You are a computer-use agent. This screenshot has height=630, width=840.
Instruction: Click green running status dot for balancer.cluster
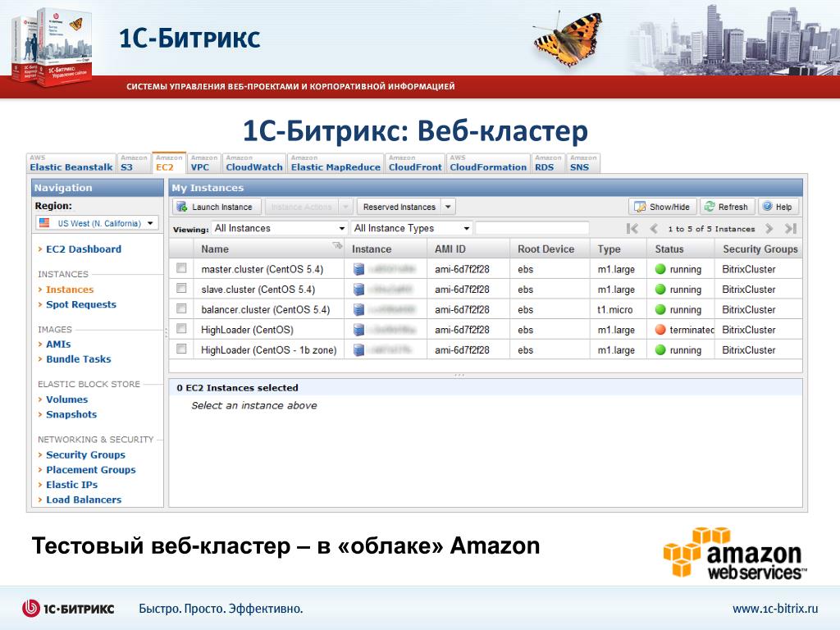660,309
